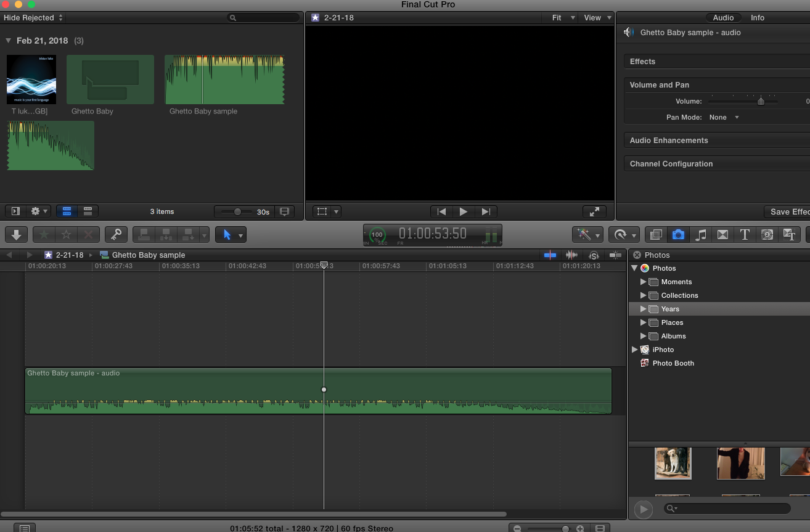
Task: Open the View menu in viewer
Action: point(598,18)
